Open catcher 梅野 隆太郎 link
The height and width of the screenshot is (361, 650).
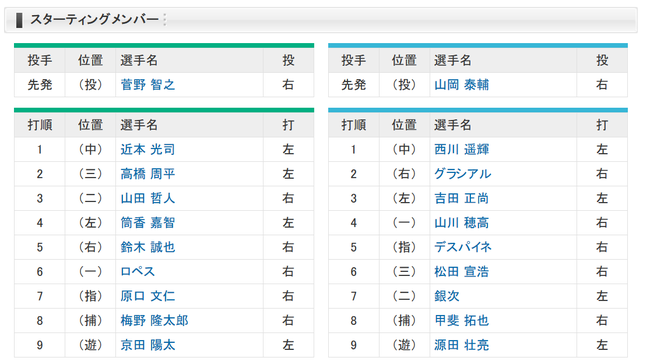pos(154,321)
